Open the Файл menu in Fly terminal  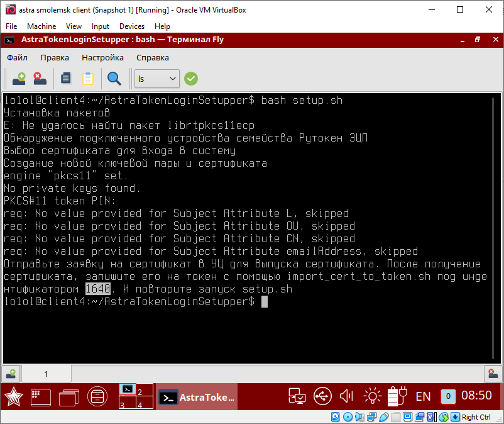[x=17, y=58]
